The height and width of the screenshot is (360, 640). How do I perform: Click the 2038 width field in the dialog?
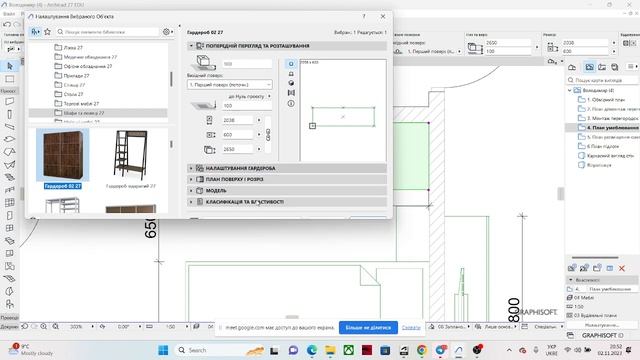pos(238,120)
